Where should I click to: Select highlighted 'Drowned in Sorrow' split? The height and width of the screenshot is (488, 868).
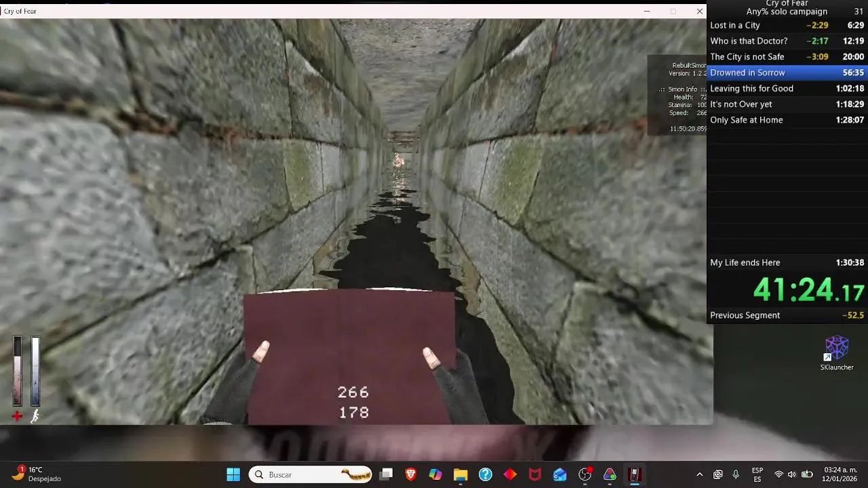(x=787, y=73)
